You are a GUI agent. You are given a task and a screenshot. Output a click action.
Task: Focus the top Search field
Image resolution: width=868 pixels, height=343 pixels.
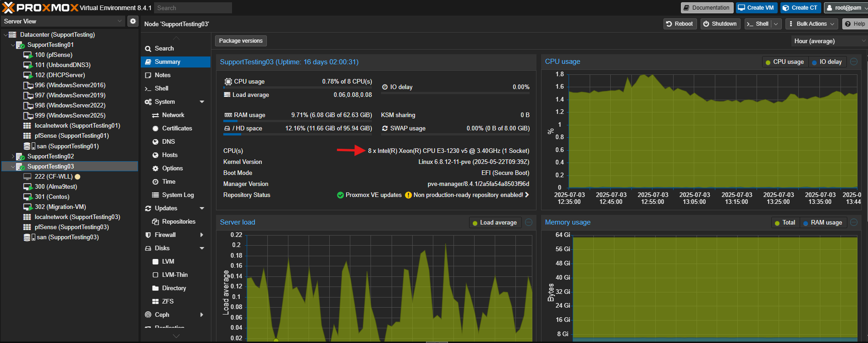pyautogui.click(x=193, y=8)
